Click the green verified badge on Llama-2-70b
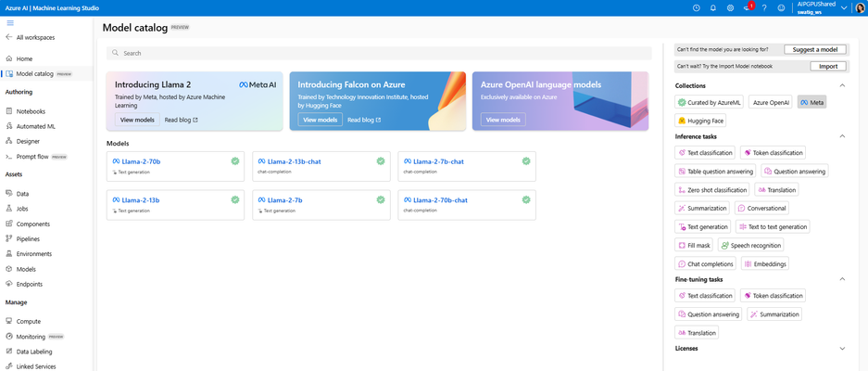Viewport: 868px width, 371px height. 234,160
